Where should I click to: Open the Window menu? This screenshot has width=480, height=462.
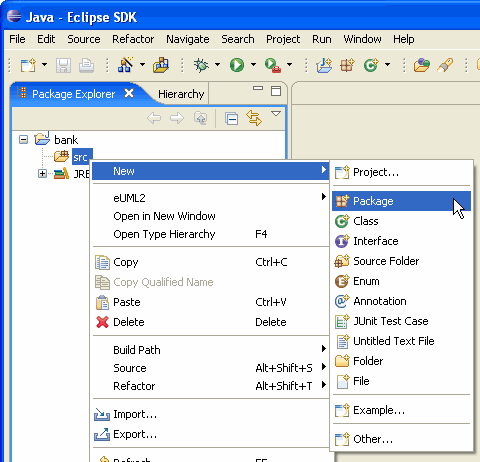coord(362,39)
